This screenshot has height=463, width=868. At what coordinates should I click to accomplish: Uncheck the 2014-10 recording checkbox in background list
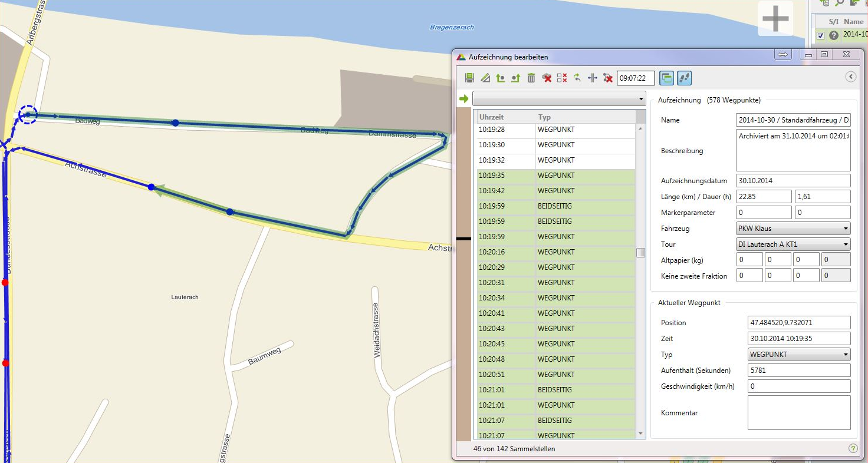(820, 35)
